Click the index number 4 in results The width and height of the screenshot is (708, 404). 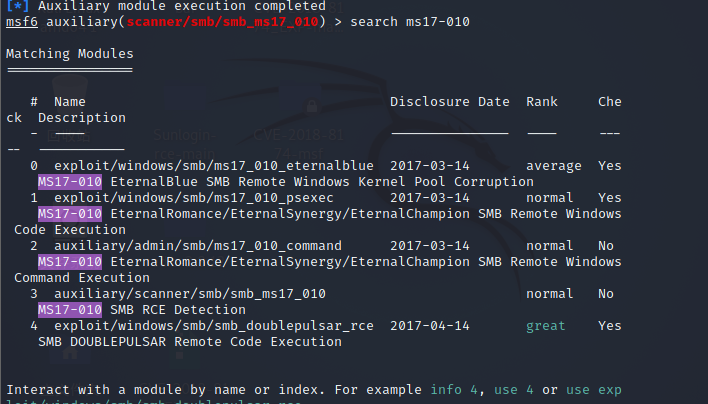click(34, 326)
